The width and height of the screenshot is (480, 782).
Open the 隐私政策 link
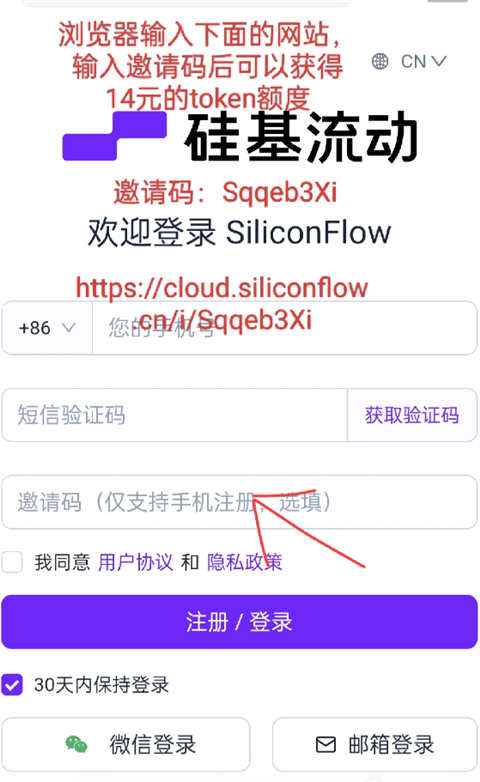(x=244, y=562)
